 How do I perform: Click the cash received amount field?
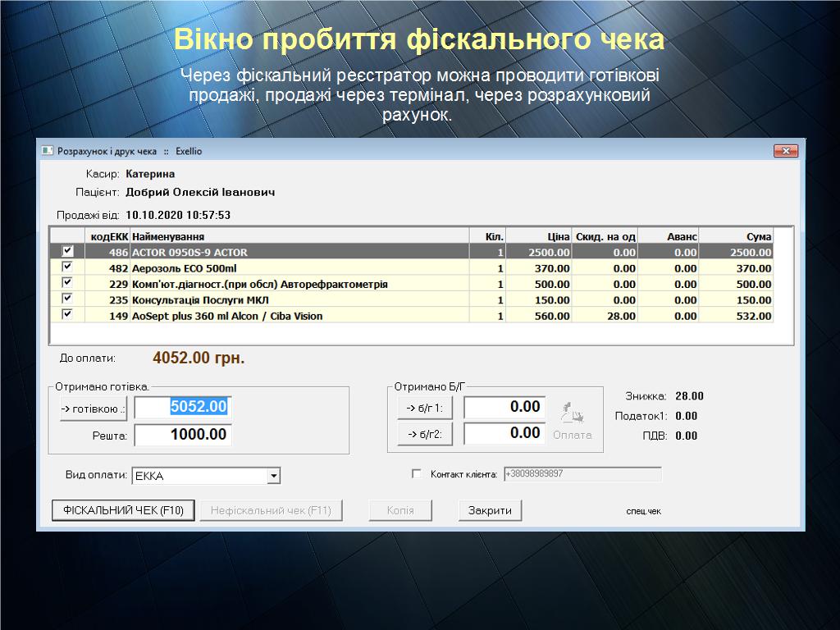183,408
